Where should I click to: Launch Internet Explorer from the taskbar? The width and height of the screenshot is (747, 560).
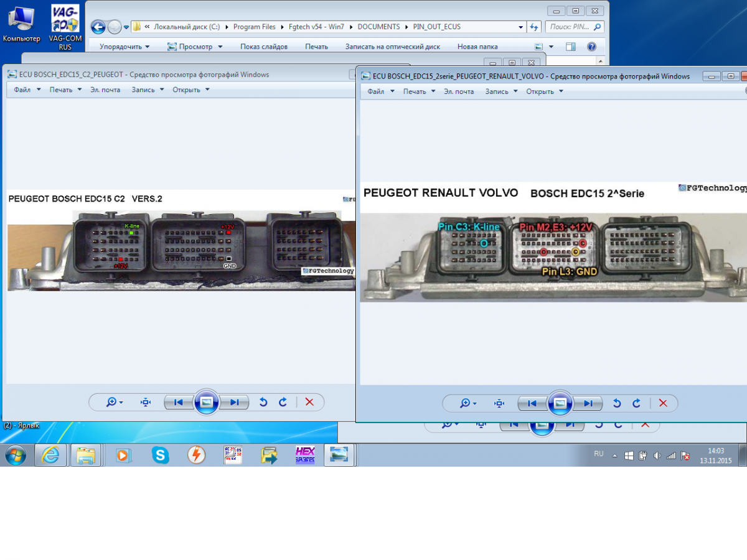pos(50,455)
